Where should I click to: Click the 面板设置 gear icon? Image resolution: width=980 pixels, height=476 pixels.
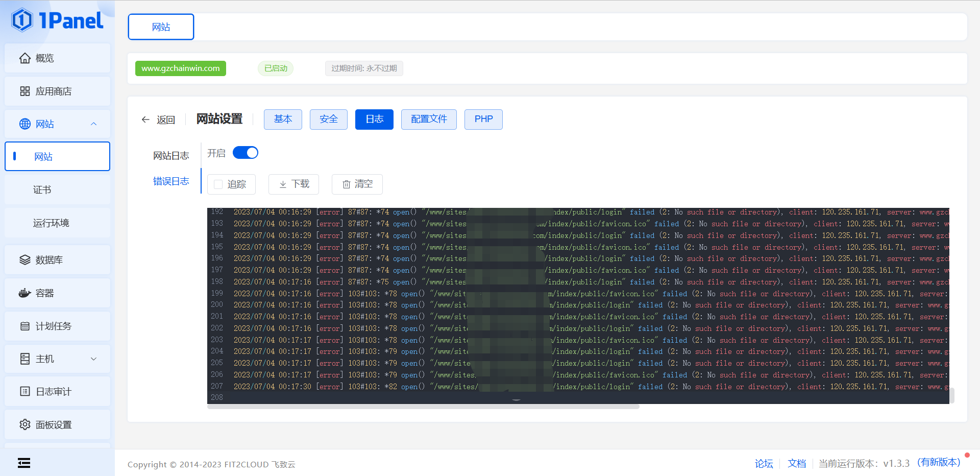pos(24,425)
